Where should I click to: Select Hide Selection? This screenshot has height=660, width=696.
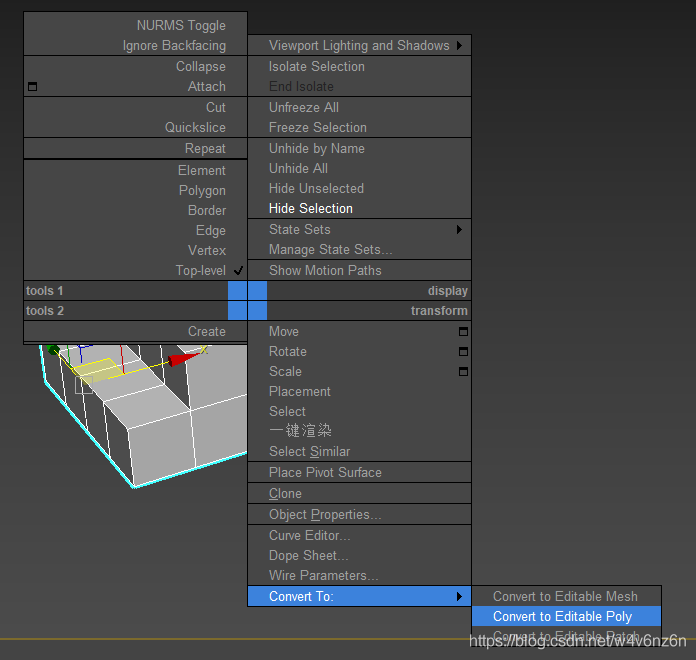(x=311, y=208)
